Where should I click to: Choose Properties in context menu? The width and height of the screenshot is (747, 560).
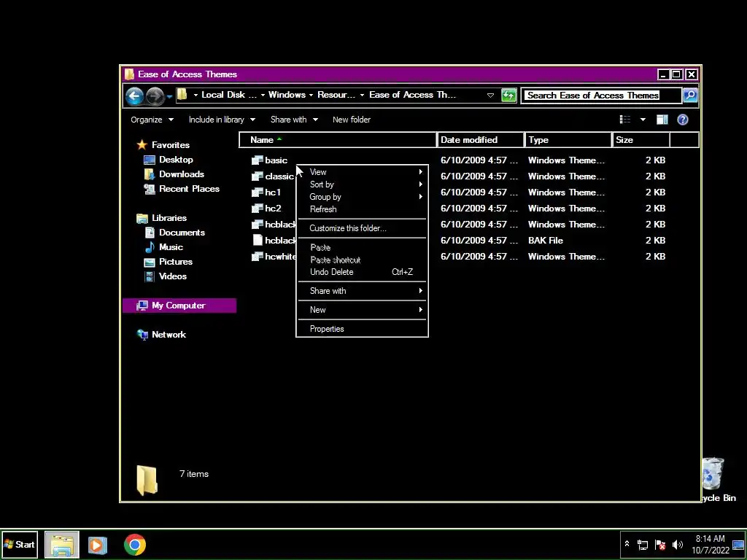pyautogui.click(x=362, y=329)
